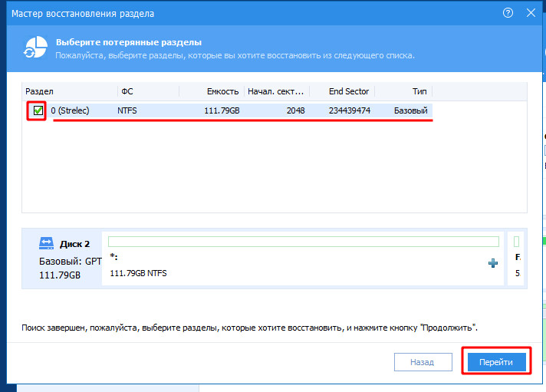This screenshot has width=546, height=392.
Task: Close the partition recovery wizard window
Action: 531,13
